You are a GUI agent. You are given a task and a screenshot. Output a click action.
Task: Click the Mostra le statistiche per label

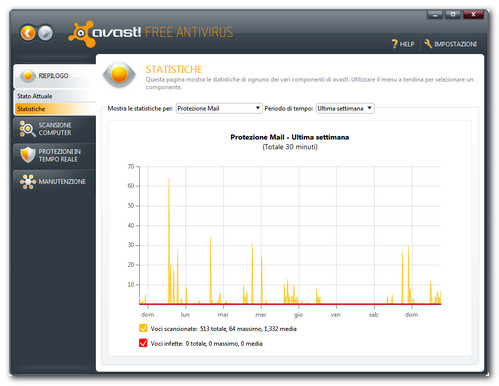pyautogui.click(x=140, y=108)
